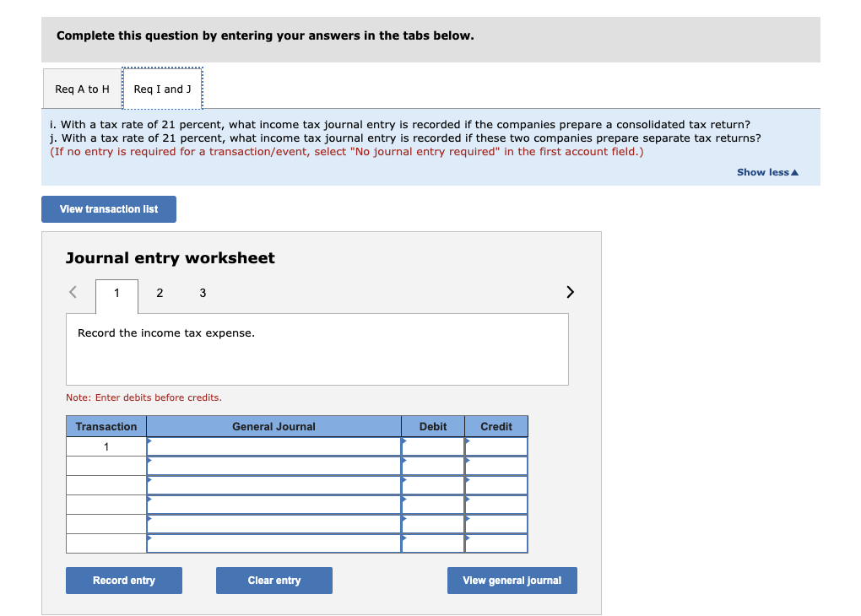Click the sixth row Debit field
The image size is (861, 616).
point(433,543)
